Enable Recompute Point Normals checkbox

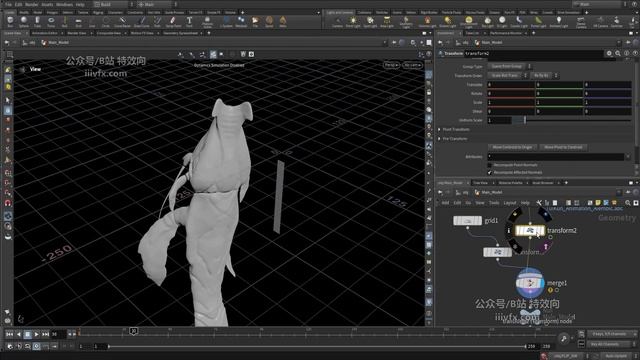tap(489, 165)
